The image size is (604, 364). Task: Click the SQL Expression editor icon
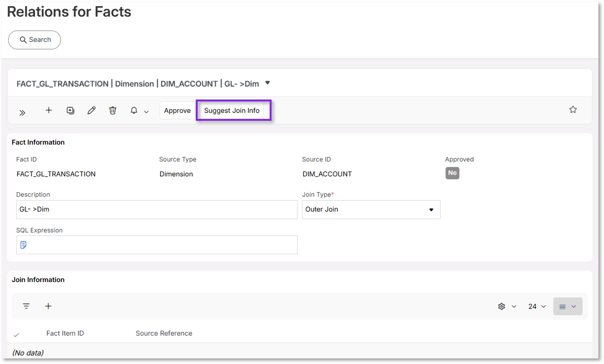23,245
